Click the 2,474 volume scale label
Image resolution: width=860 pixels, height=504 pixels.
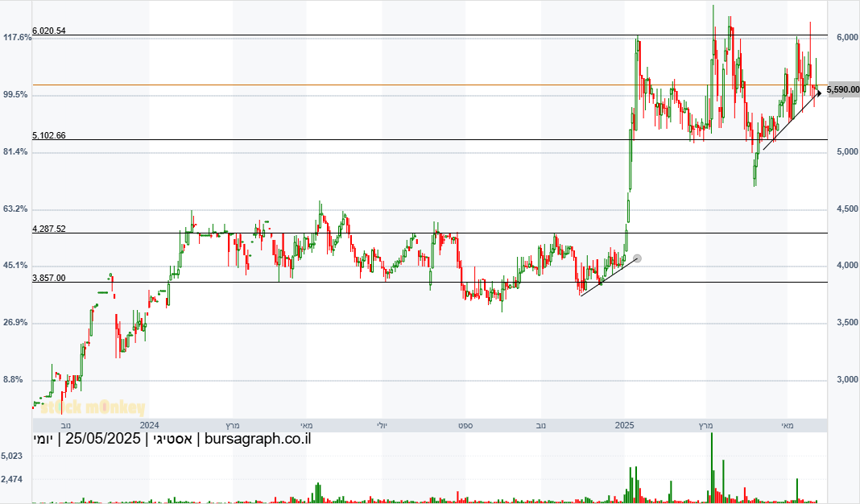[12, 479]
